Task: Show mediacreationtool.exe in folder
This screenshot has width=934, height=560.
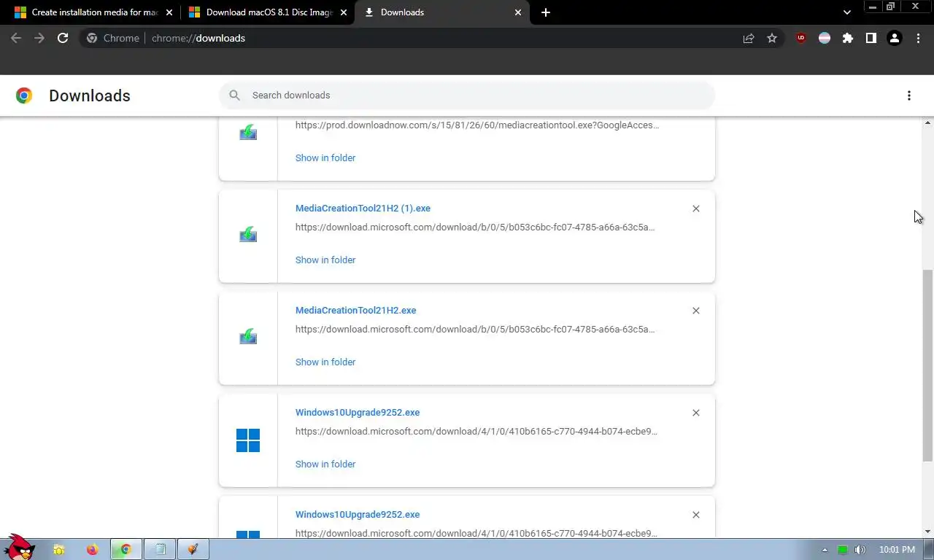Action: click(x=325, y=157)
